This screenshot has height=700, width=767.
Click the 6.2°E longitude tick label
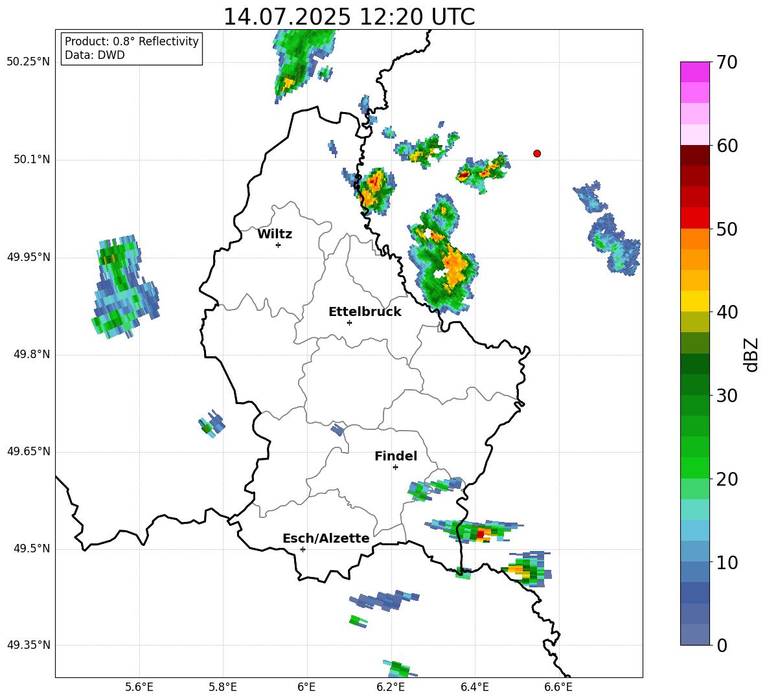pyautogui.click(x=391, y=687)
